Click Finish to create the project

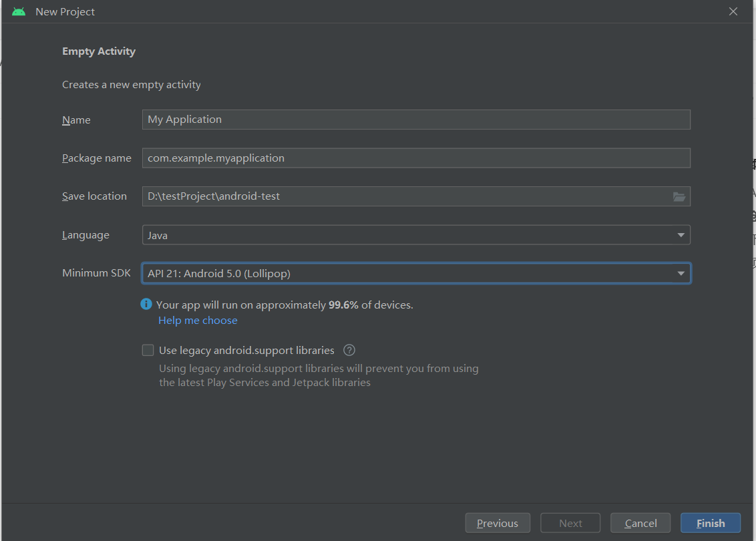click(x=710, y=523)
